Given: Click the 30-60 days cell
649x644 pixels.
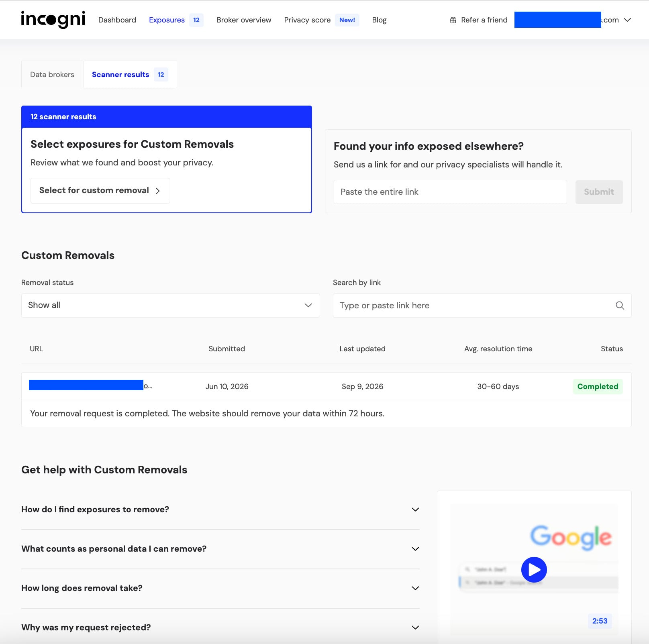Looking at the screenshot, I should point(498,387).
